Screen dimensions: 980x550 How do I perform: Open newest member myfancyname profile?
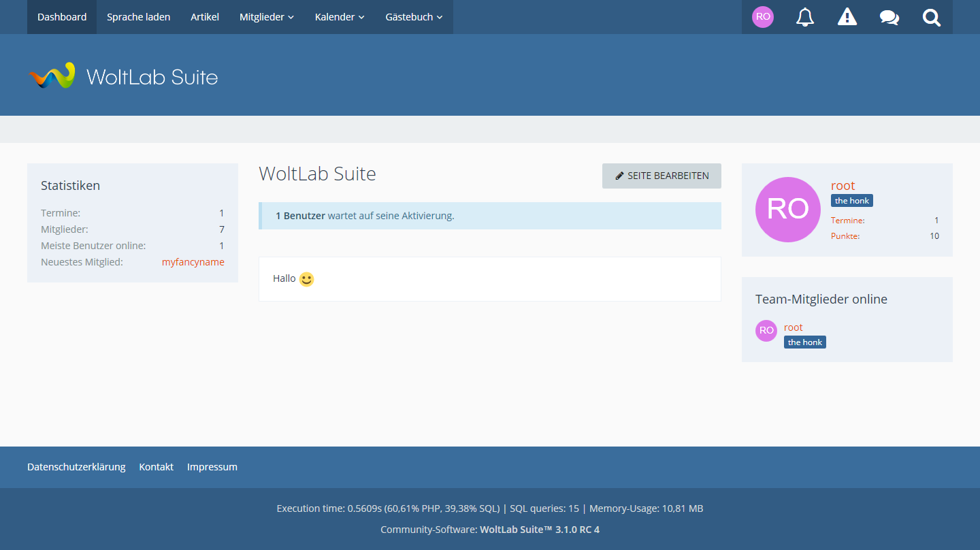pos(193,262)
